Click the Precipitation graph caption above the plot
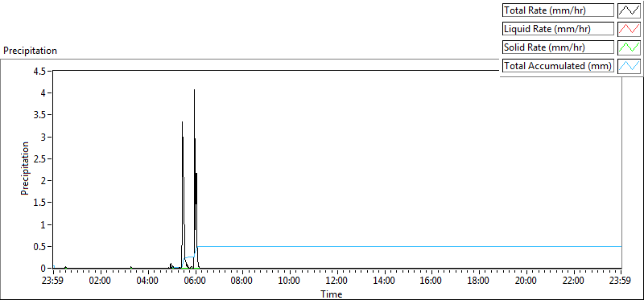The image size is (644, 300). (30, 51)
